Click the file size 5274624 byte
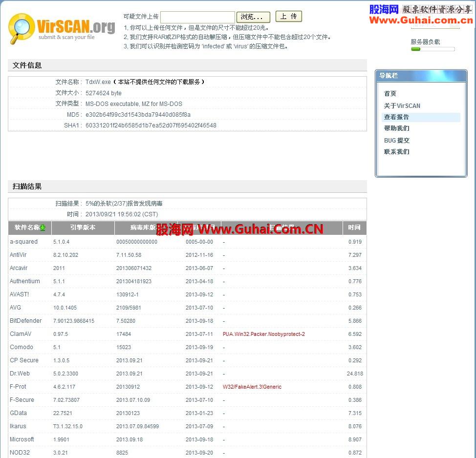The image size is (476, 458). point(104,93)
